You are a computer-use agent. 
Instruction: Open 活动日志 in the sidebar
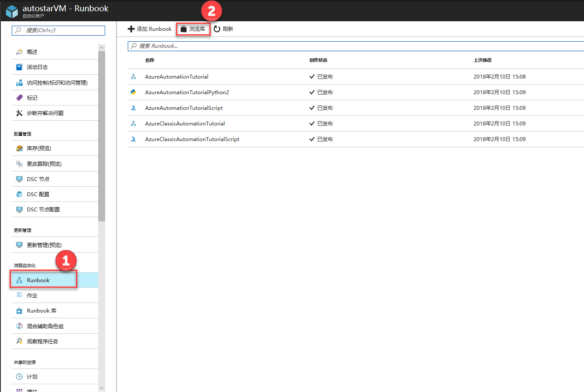coord(55,67)
